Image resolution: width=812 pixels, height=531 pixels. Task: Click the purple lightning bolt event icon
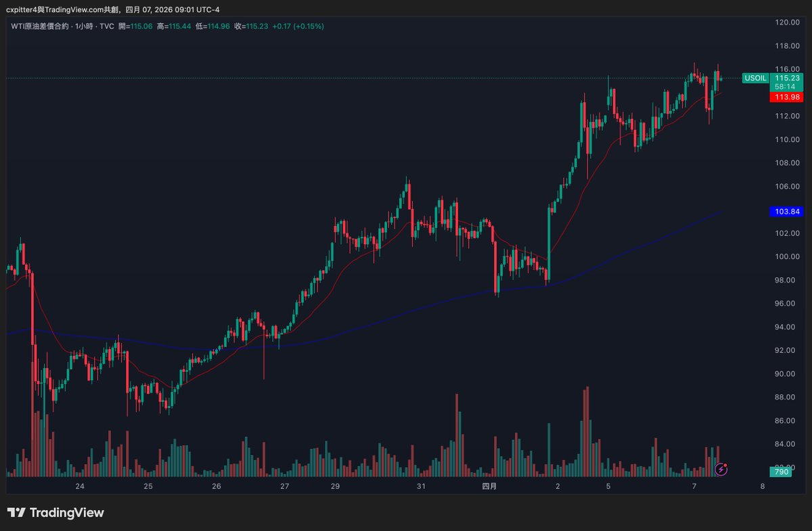click(x=721, y=469)
